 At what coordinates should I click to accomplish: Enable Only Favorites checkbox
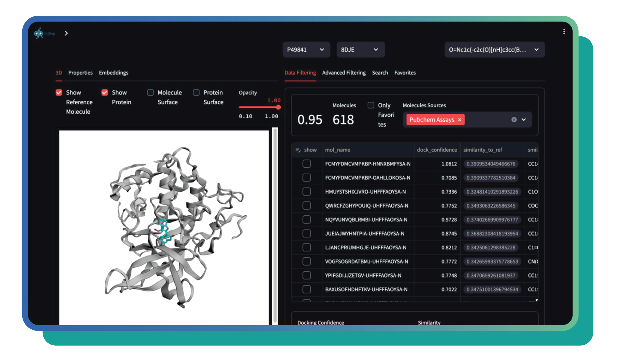point(371,105)
